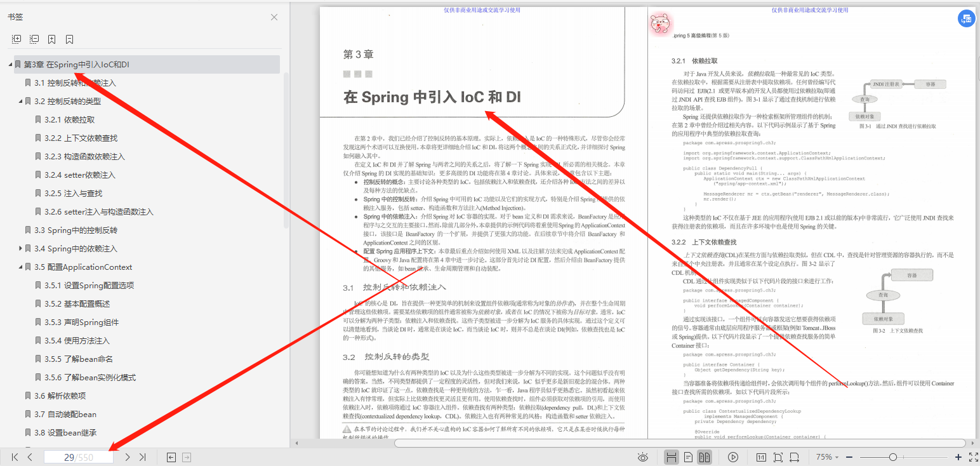Screen dimensions: 980x466
Task: Open bookmark 3.3 Spring中的控制反转
Action: tap(76, 230)
